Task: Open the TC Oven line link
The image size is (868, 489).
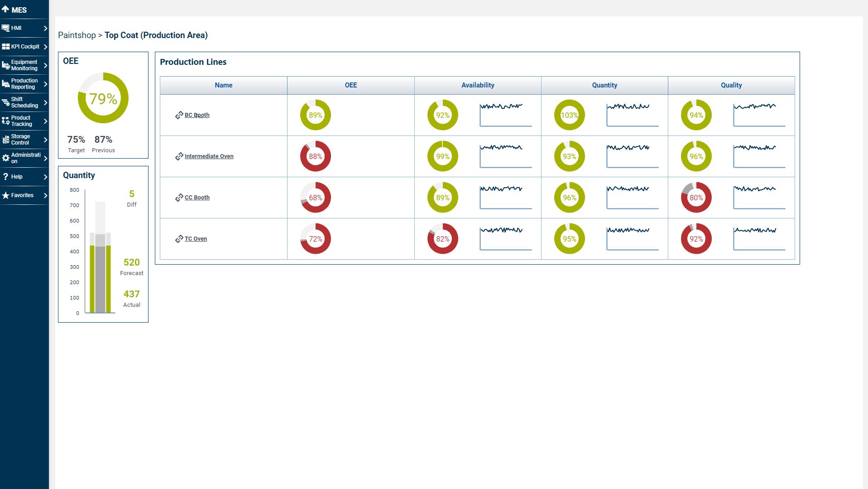Action: coord(196,239)
